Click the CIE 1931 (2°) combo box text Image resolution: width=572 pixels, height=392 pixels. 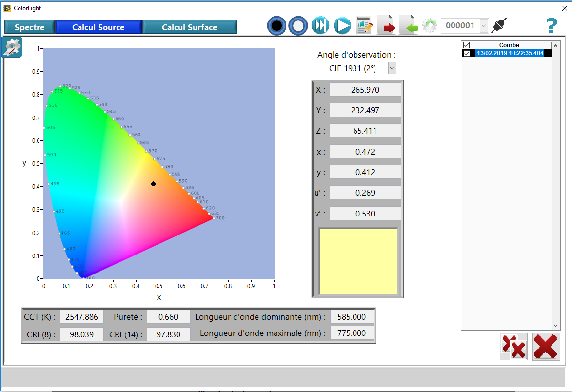click(x=353, y=69)
